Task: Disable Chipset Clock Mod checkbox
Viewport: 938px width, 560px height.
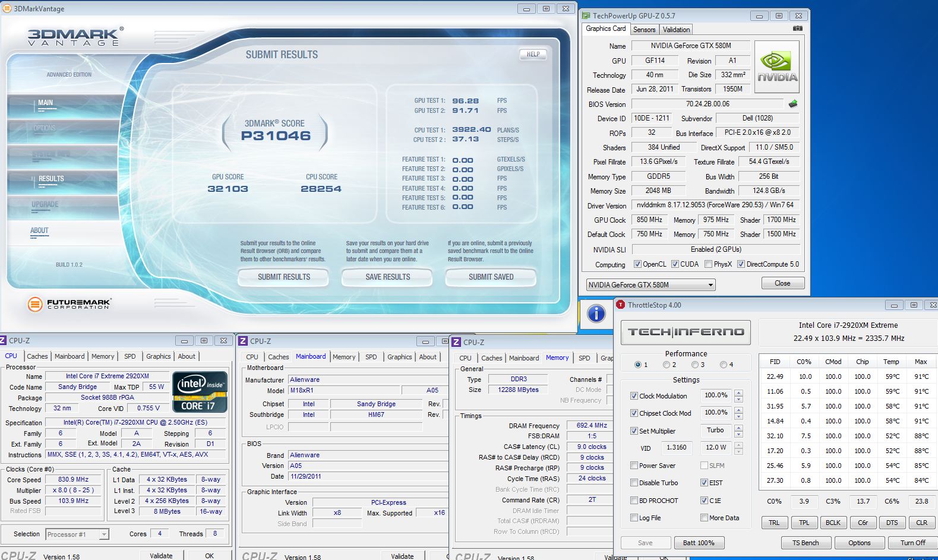Action: pos(634,413)
